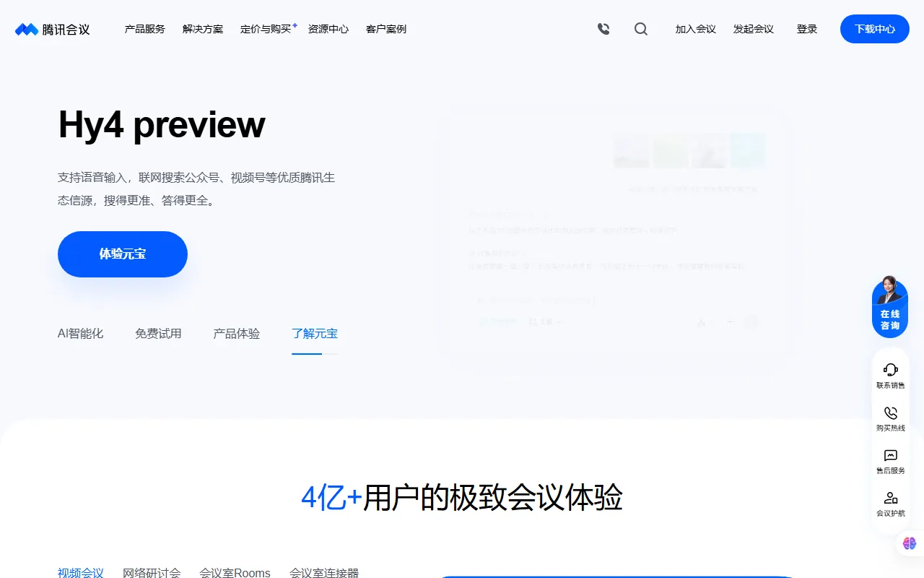The height and width of the screenshot is (578, 924).
Task: Click the 购买热线 phone icon
Action: click(x=891, y=413)
